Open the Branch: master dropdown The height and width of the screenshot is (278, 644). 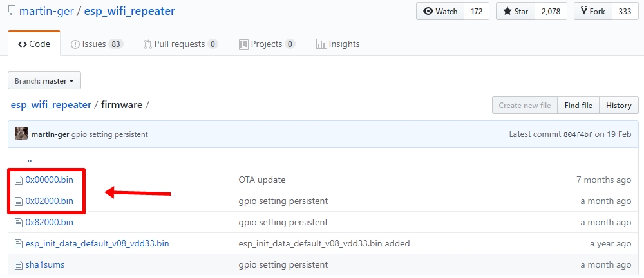(44, 81)
